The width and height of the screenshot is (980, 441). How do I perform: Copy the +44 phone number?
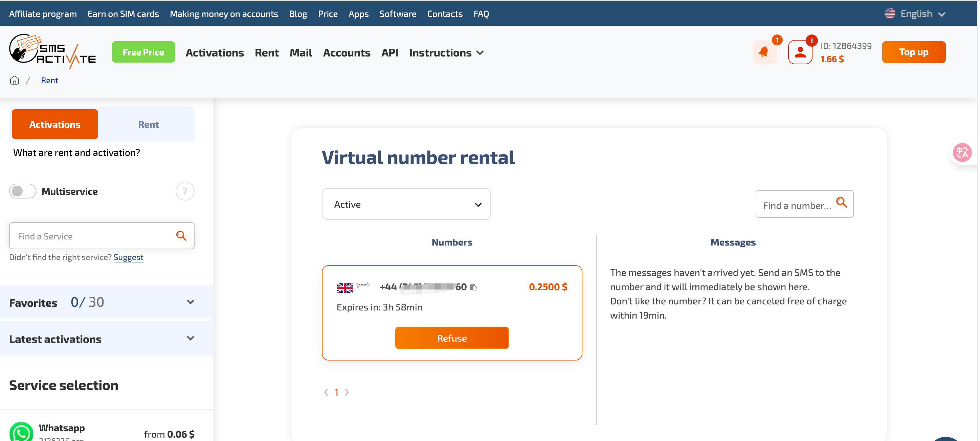474,288
